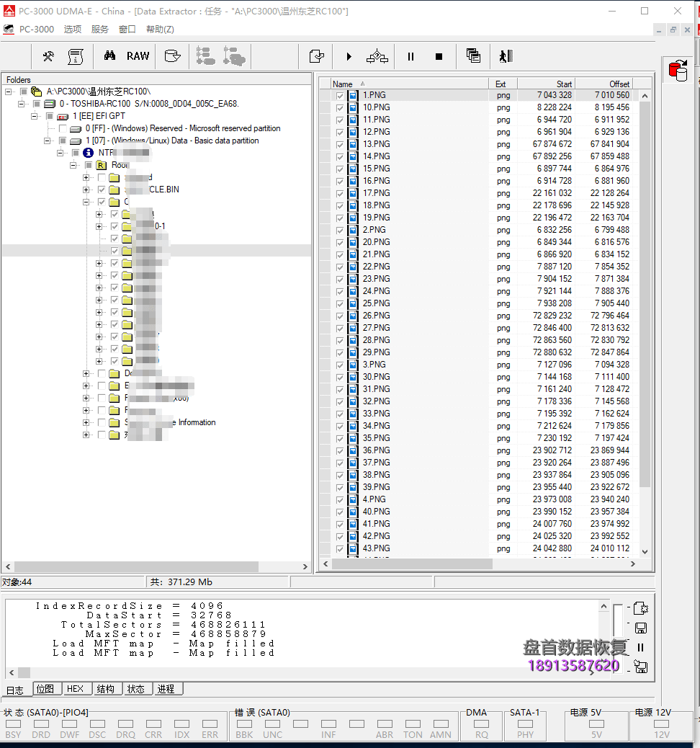Screen dimensions: 700x748
Task: Pause the running task in toolbar
Action: (410, 56)
